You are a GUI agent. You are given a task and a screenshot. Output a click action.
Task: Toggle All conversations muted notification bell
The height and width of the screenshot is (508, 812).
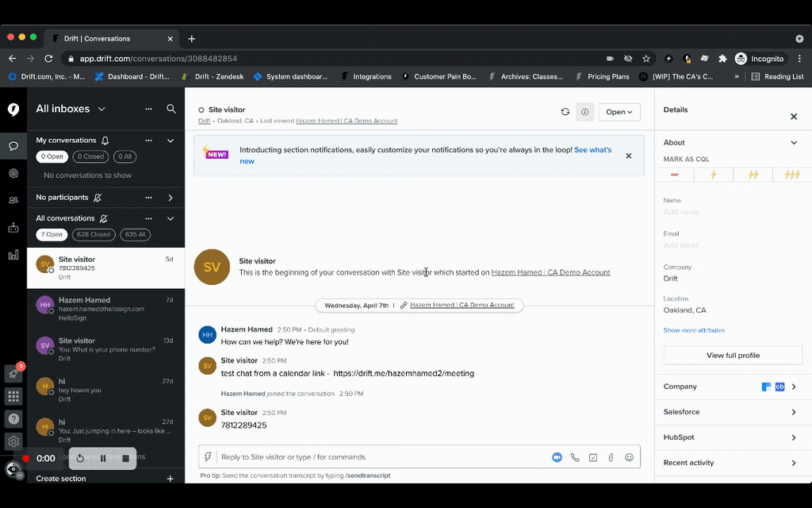click(104, 218)
